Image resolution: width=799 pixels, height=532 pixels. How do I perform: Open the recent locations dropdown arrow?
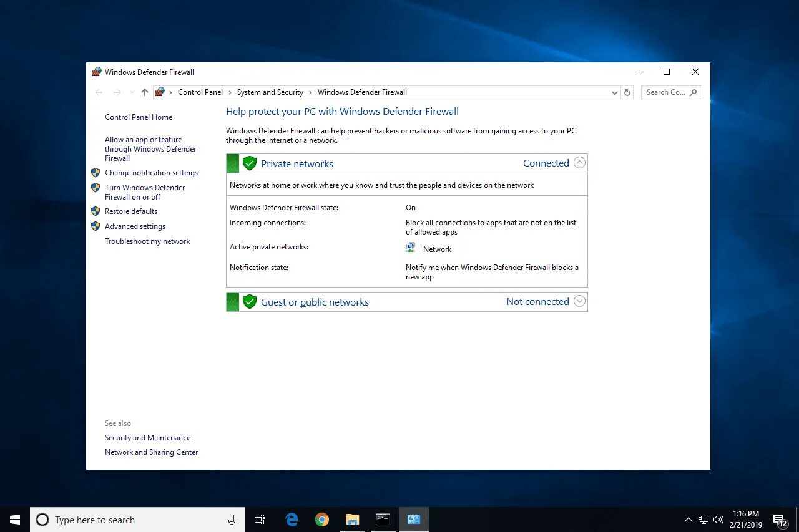131,92
